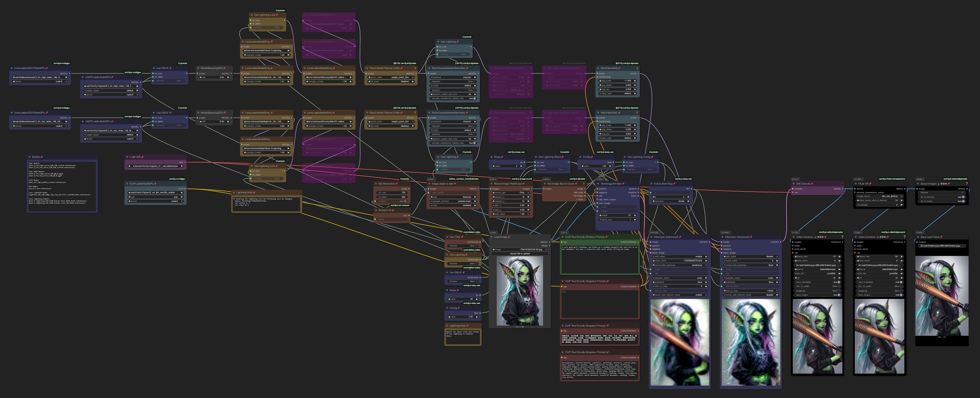Open the VAE file dropdown in Load VAE
The height and width of the screenshot is (398, 980).
pos(156,166)
